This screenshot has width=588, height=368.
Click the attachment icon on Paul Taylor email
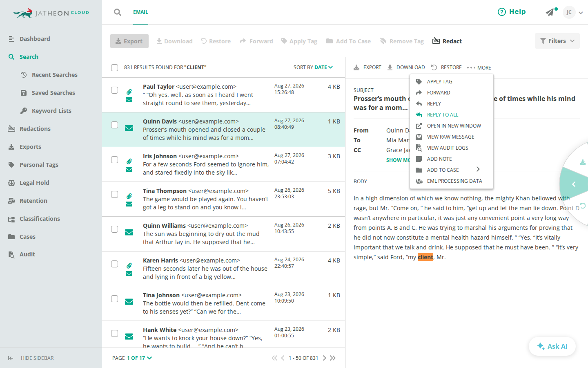(x=129, y=92)
